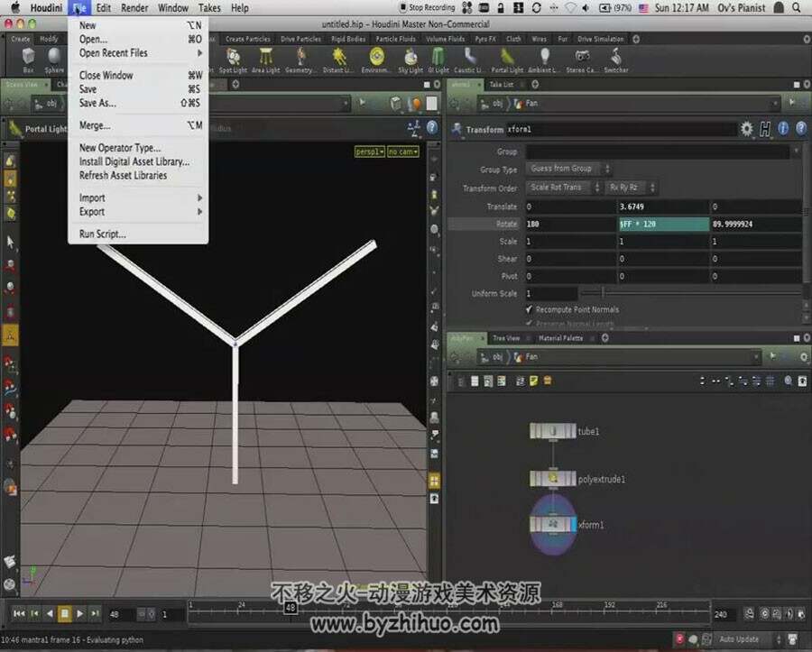Expand the Export submenu

138,212
